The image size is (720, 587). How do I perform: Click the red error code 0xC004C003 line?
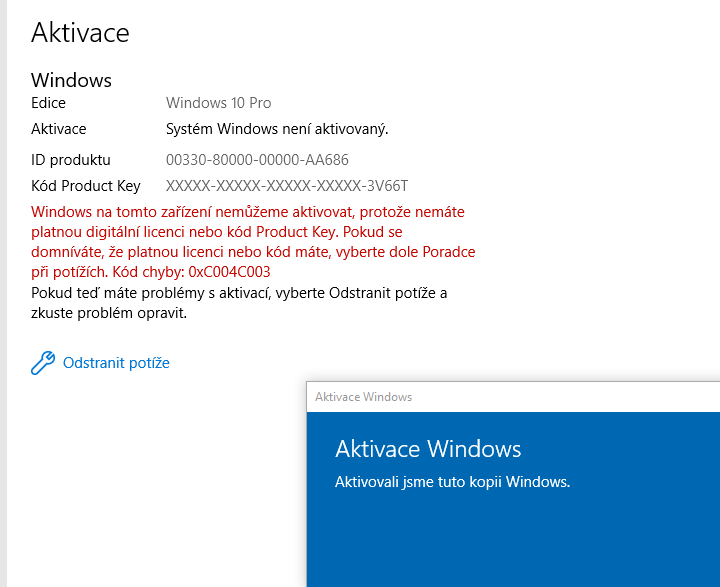click(151, 272)
